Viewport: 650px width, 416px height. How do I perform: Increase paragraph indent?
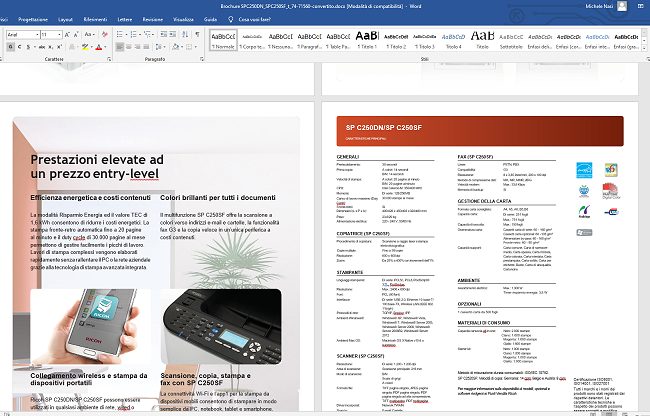(x=173, y=34)
